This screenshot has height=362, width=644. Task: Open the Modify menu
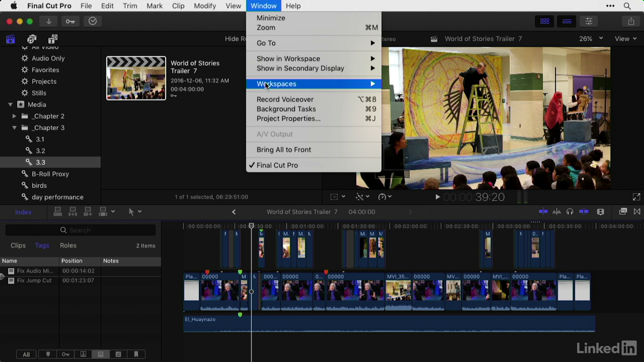tap(204, 6)
